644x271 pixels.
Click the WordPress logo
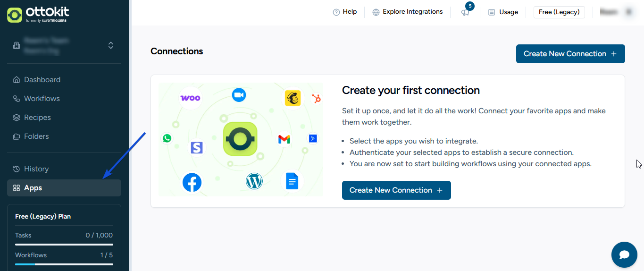click(x=254, y=181)
